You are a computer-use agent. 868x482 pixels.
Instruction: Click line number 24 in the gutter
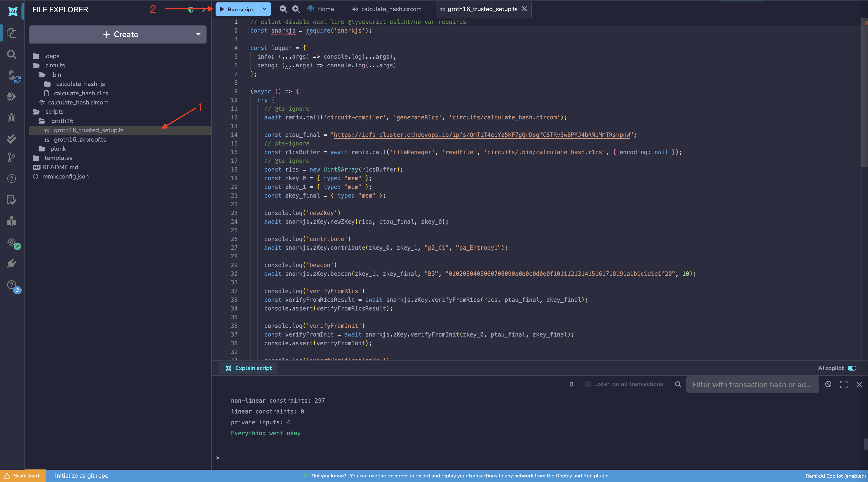pyautogui.click(x=234, y=221)
